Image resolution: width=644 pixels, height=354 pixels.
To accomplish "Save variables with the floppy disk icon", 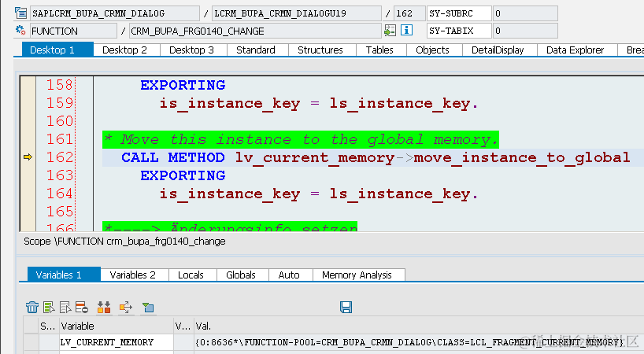I will (346, 307).
